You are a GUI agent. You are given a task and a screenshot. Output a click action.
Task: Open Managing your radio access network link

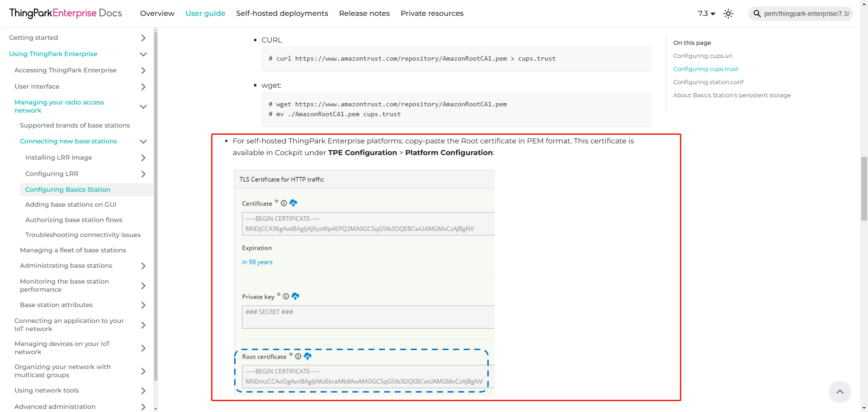click(x=59, y=106)
